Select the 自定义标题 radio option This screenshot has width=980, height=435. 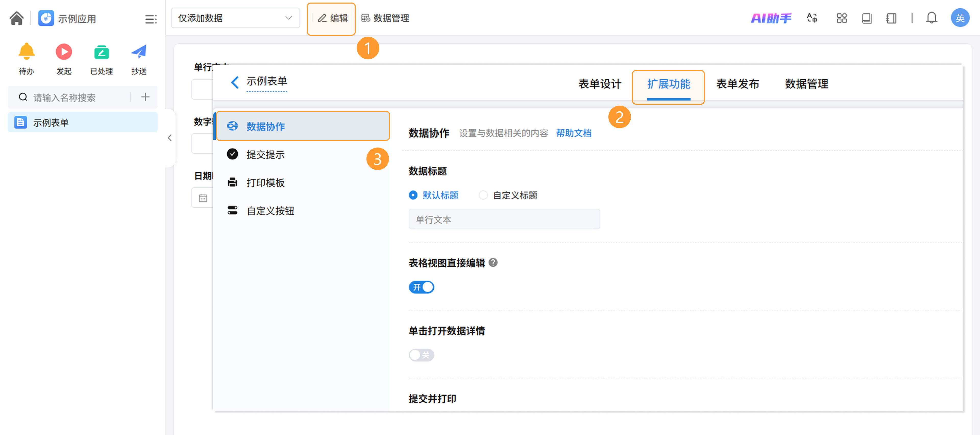pyautogui.click(x=483, y=195)
